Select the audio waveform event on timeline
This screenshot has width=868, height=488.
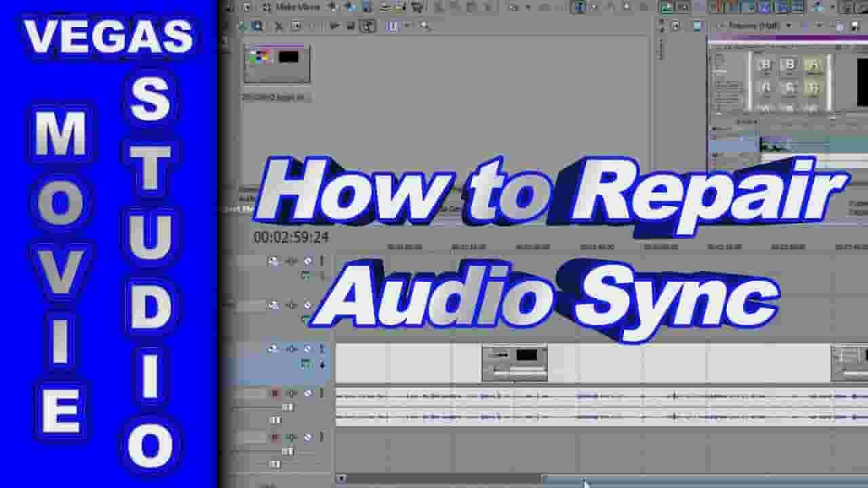pyautogui.click(x=601, y=407)
